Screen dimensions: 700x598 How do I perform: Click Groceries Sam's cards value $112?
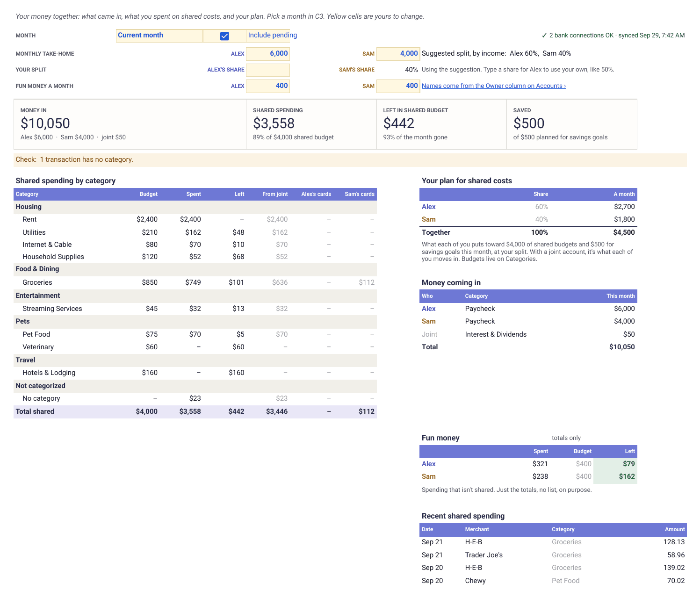pyautogui.click(x=367, y=282)
